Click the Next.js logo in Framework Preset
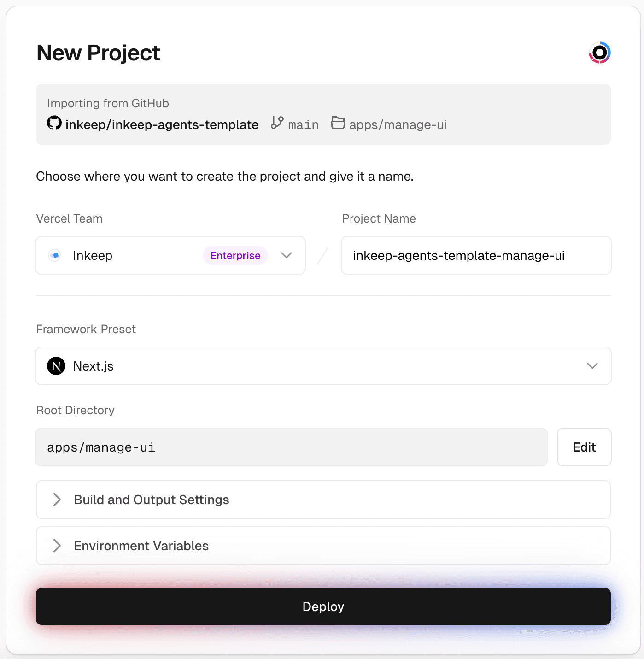Image resolution: width=644 pixels, height=659 pixels. (x=56, y=366)
